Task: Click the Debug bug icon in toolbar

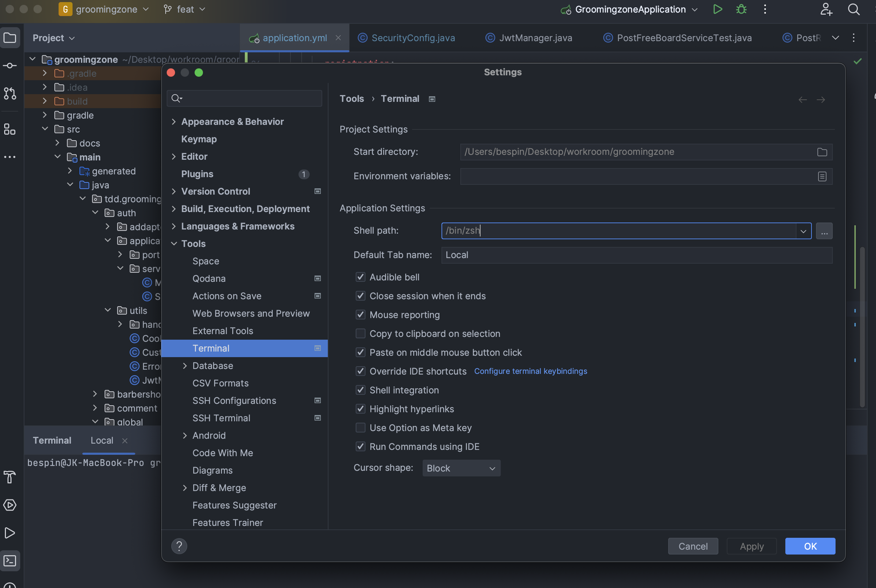Action: coord(741,9)
